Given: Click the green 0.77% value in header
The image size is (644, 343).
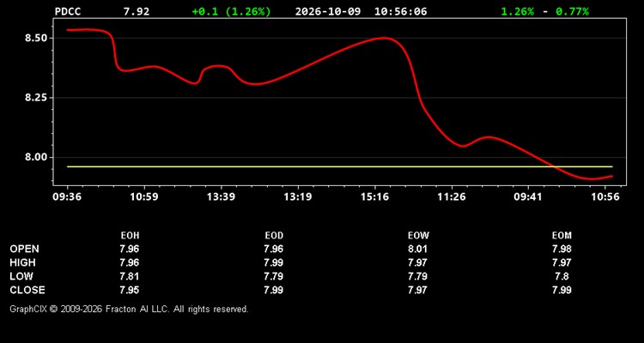Looking at the screenshot, I should pyautogui.click(x=572, y=11).
